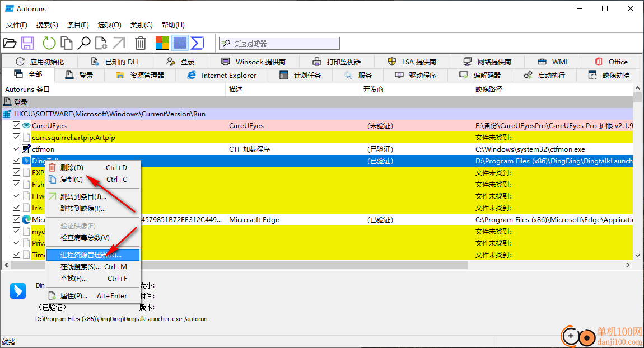
Task: Click the trash Delete toolbar icon
Action: pyautogui.click(x=141, y=43)
